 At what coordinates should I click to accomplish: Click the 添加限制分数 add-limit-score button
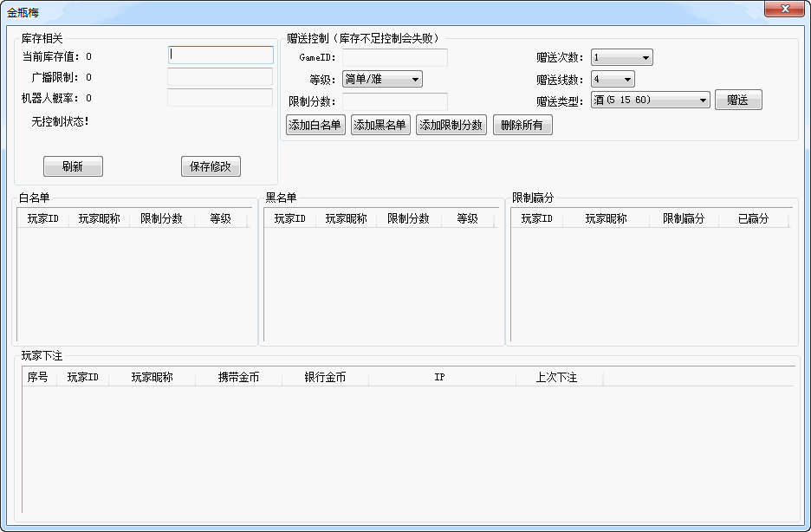click(451, 124)
